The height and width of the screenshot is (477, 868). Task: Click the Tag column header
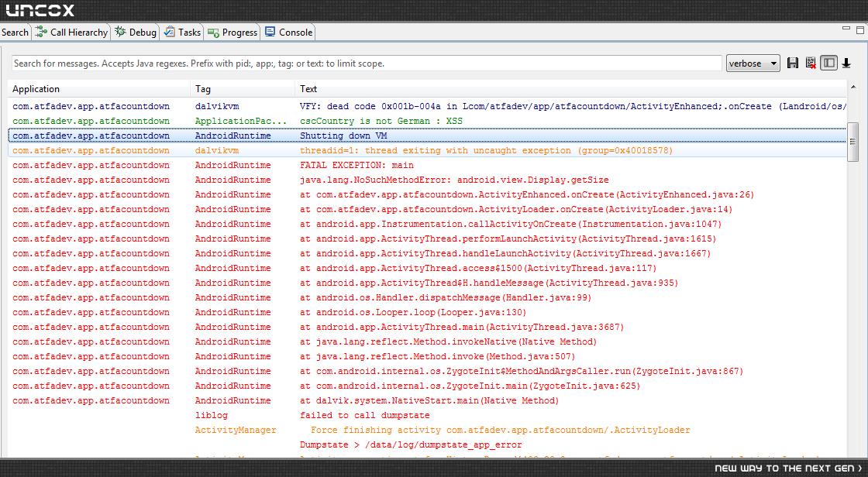[243, 88]
